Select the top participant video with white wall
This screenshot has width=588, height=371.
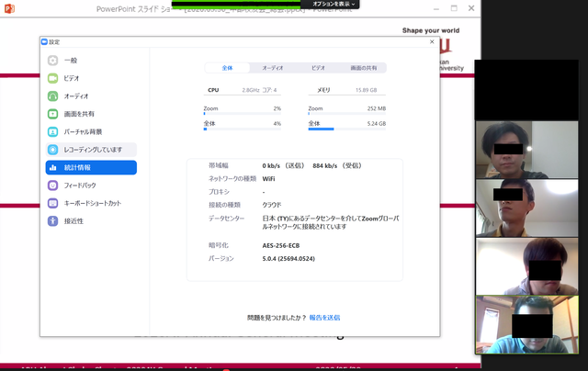click(x=526, y=149)
